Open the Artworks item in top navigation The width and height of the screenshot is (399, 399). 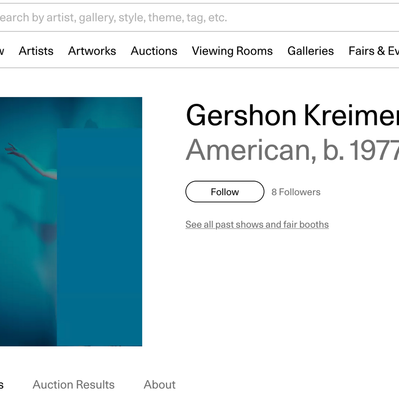pos(92,51)
